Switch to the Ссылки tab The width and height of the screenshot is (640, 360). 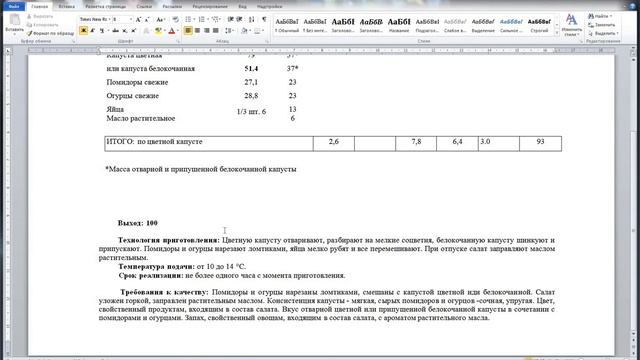(144, 7)
